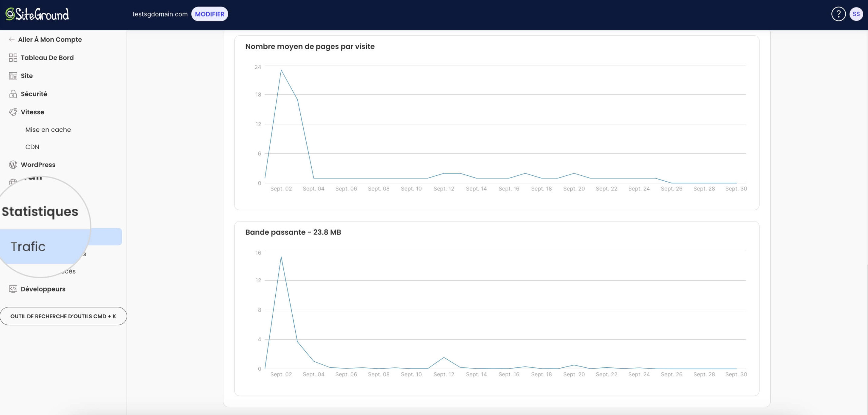Expand the WordPress menu section
The image size is (868, 415).
[38, 165]
